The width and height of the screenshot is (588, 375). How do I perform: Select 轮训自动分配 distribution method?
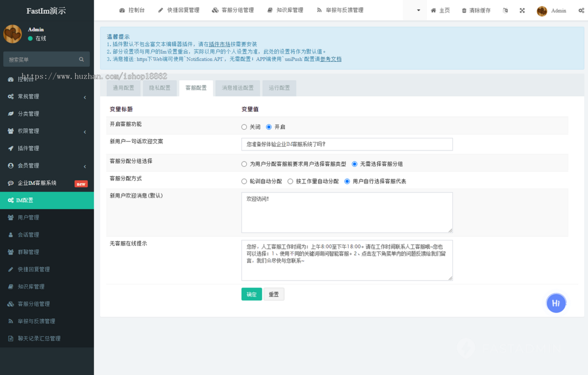(244, 181)
